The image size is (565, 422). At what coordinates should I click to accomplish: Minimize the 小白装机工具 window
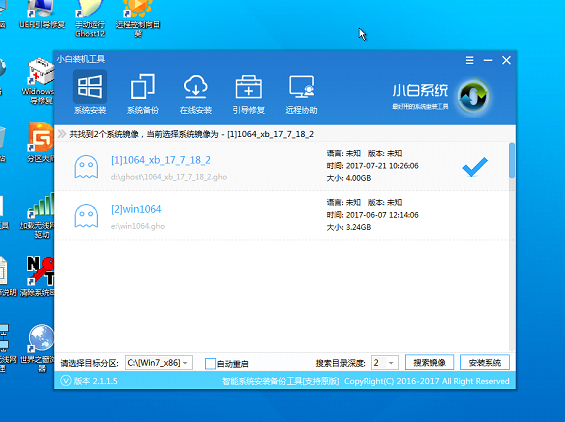pos(488,60)
